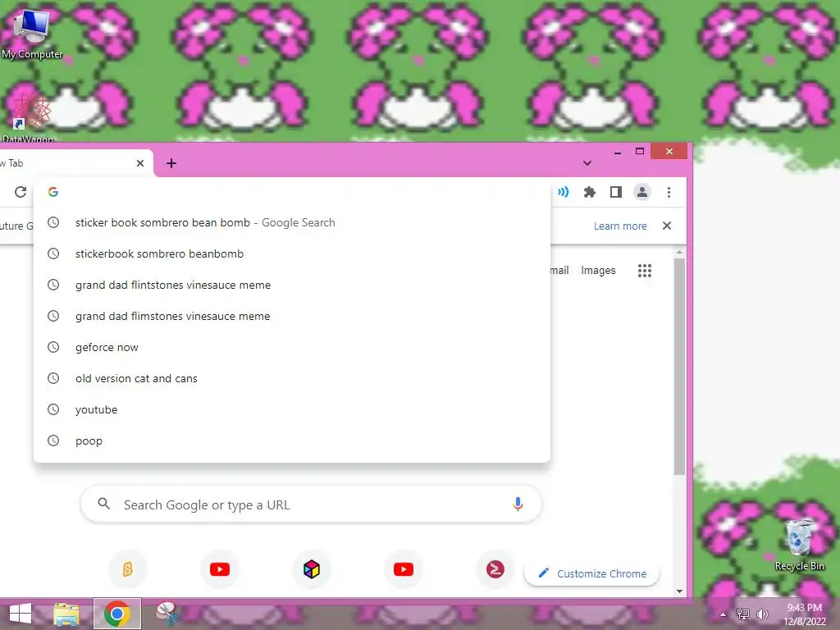840x630 pixels.
Task: Expand the tab search chevron
Action: coord(587,163)
